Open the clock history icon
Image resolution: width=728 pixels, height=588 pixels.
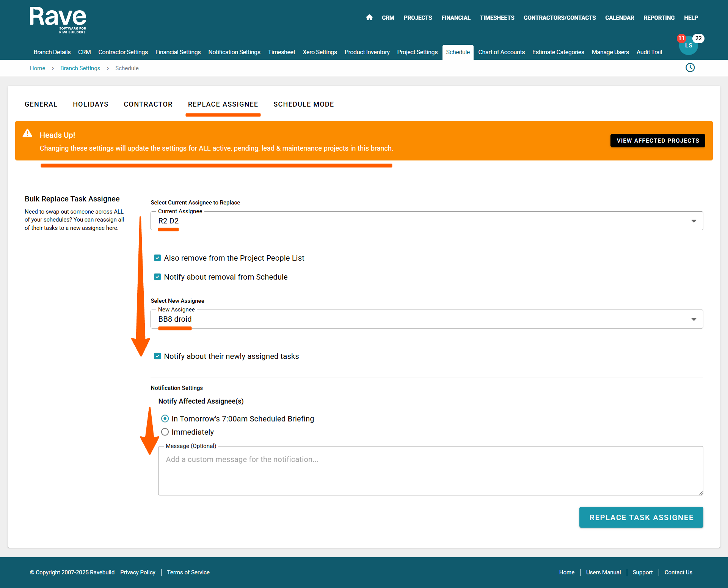click(x=690, y=68)
